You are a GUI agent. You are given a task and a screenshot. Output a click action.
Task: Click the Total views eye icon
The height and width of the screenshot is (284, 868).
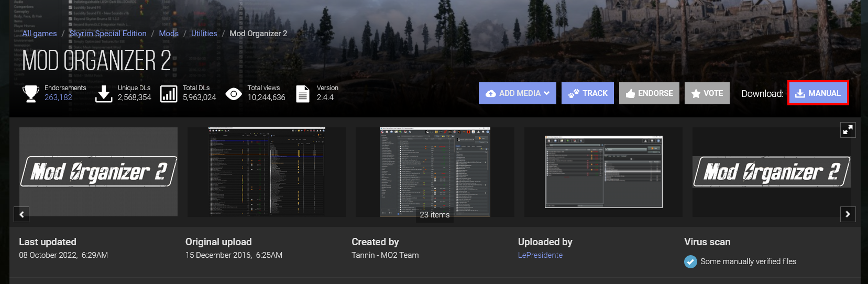point(234,94)
